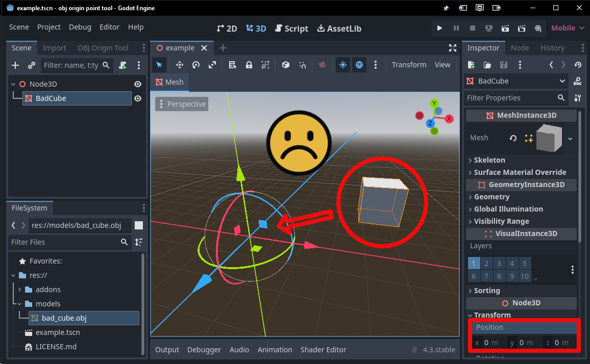Activate the Move Mode tool

[180, 65]
